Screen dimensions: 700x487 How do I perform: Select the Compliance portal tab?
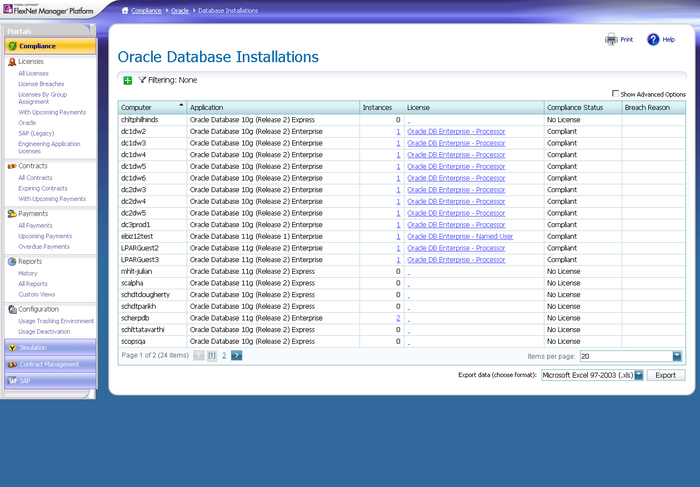(x=48, y=46)
